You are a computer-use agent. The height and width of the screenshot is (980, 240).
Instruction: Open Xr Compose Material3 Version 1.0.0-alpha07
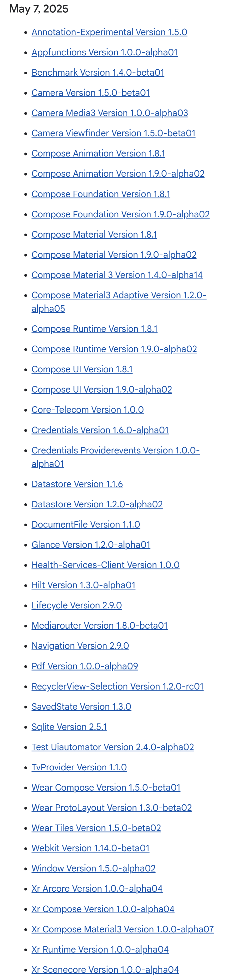click(x=123, y=929)
